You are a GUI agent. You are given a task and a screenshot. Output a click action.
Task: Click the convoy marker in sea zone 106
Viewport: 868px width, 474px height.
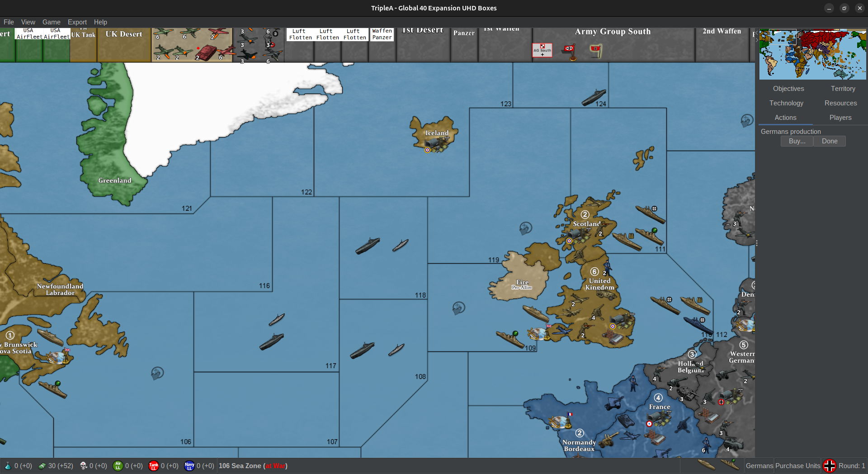click(x=157, y=373)
